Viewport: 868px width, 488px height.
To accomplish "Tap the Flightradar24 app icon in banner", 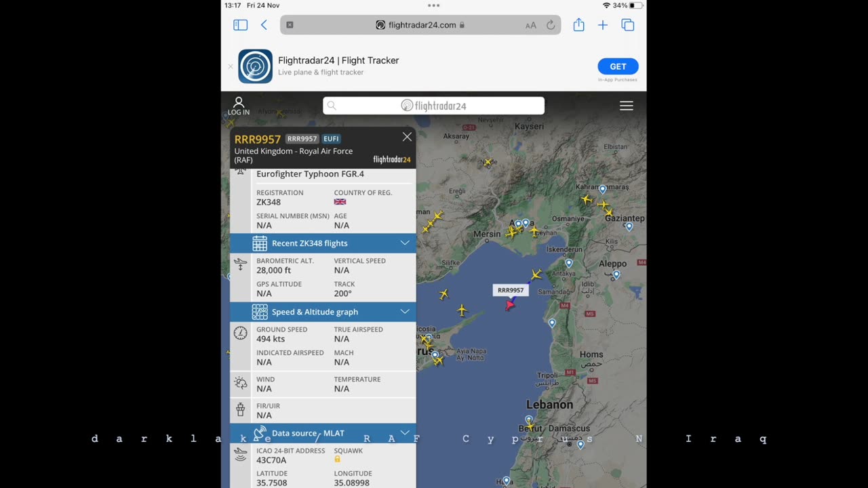I will (x=255, y=66).
